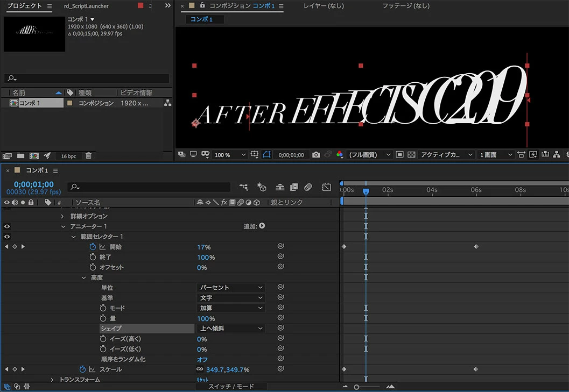Screen dimensions: 569x392
Task: Select the 開始 keyframe near 06s
Action: pos(476,247)
